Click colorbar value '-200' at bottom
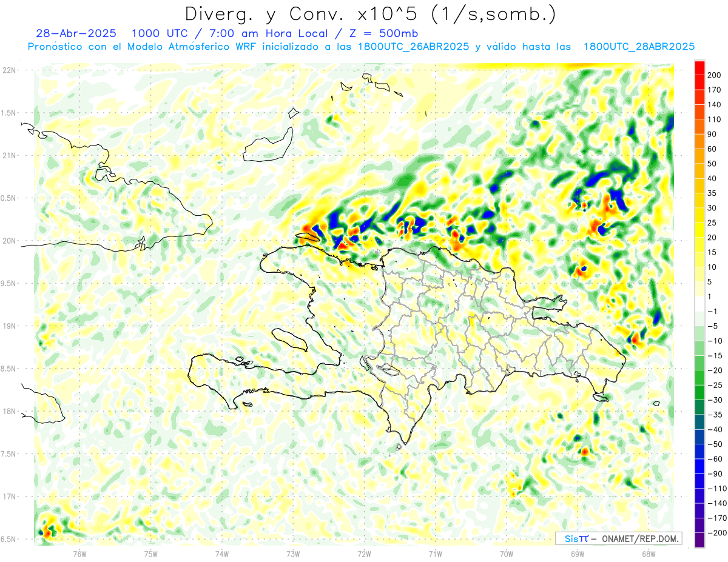The image size is (728, 562). click(716, 532)
